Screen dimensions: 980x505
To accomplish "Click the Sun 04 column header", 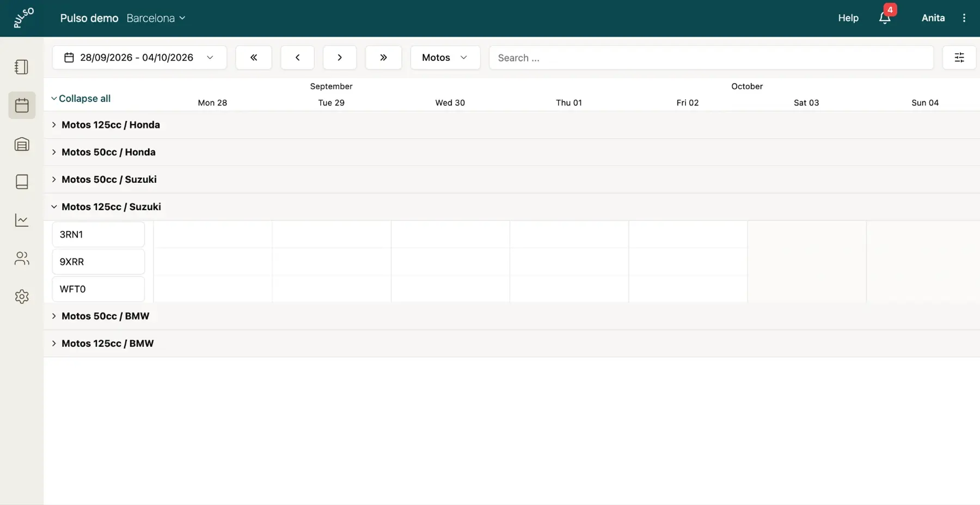I will coord(925,102).
